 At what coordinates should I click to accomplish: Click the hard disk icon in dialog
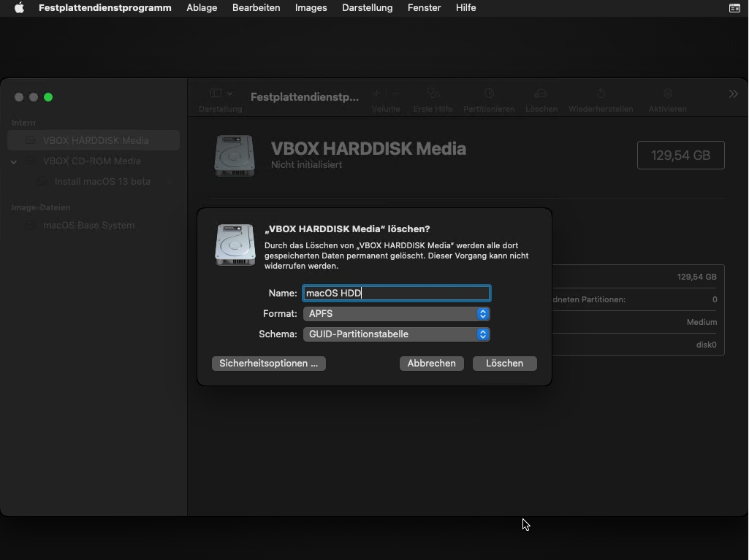coord(235,245)
